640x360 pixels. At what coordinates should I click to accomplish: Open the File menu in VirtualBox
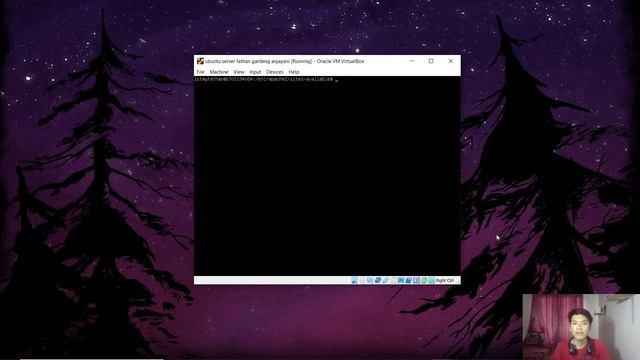click(200, 72)
